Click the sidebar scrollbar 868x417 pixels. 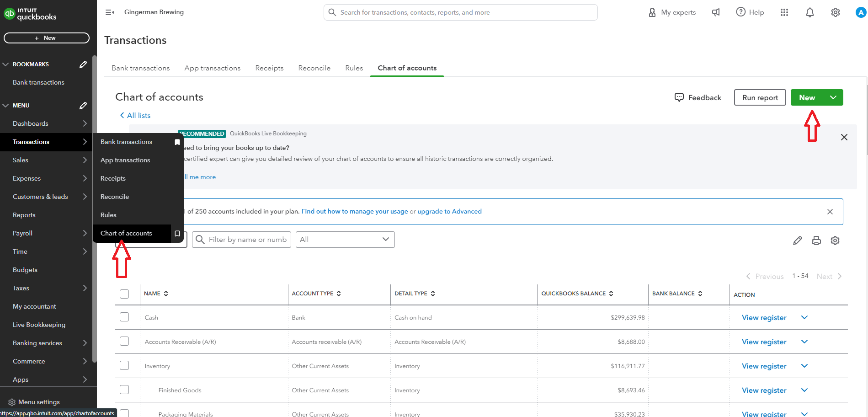click(95, 208)
